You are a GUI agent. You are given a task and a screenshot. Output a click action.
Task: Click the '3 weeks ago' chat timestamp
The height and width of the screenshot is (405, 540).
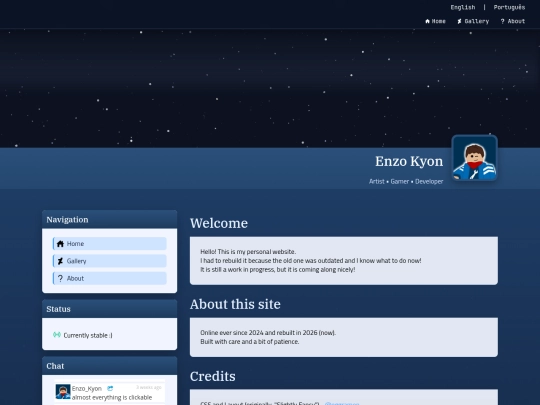pos(149,387)
